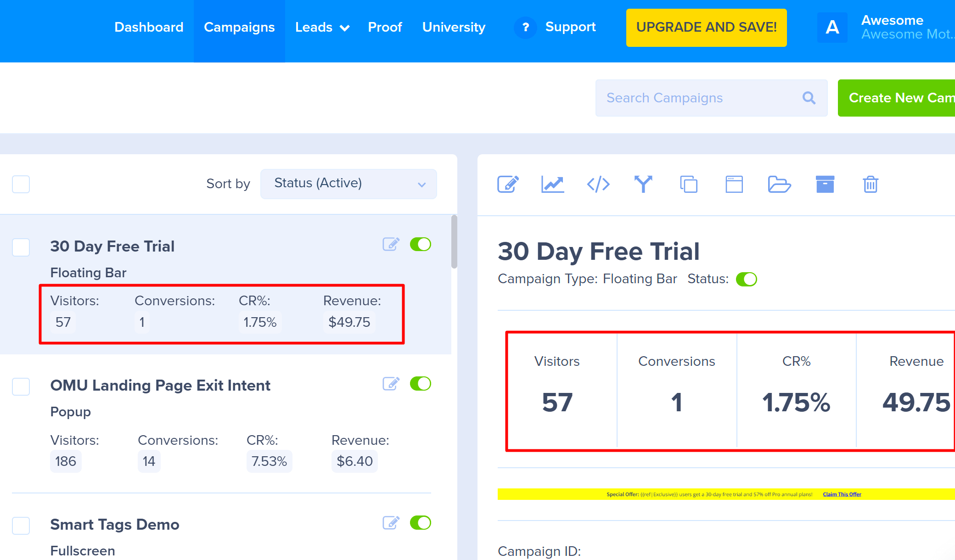Click the trash delete icon
Screen dimensions: 955x560
[870, 185]
